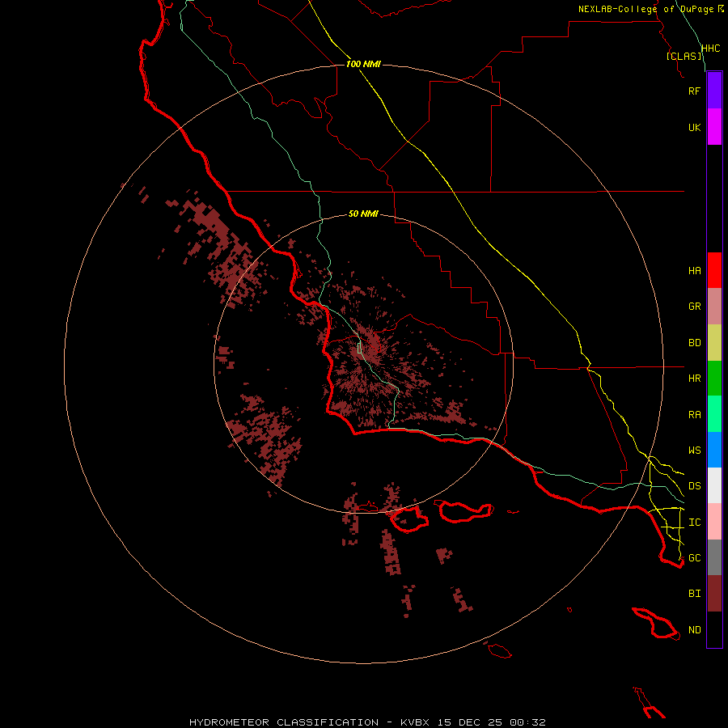Click the DS white legend swatch
The width and height of the screenshot is (728, 728).
(714, 485)
